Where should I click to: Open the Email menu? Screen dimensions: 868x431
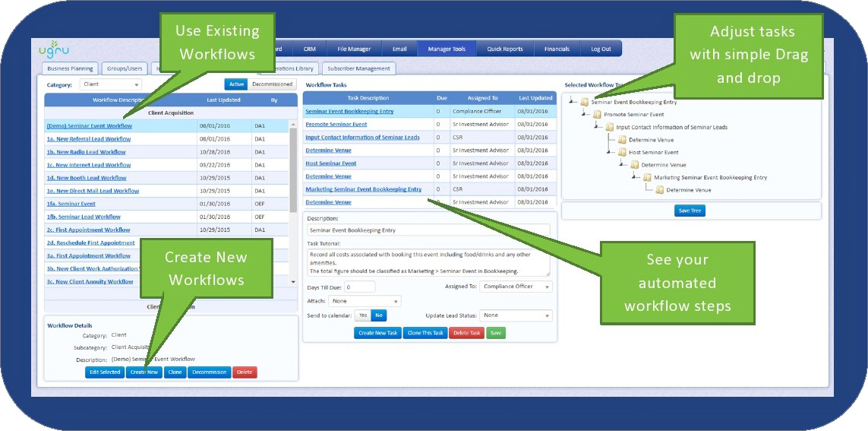pyautogui.click(x=399, y=49)
